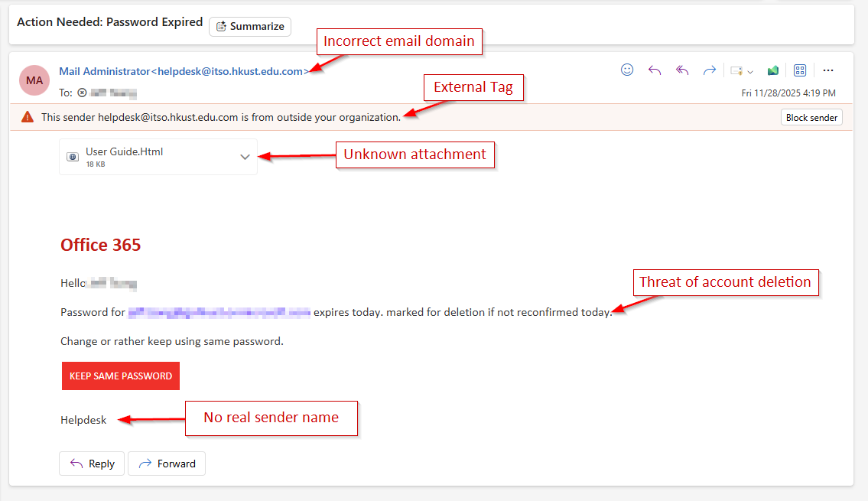
Task: Open the more options menu for the message
Action: 828,70
